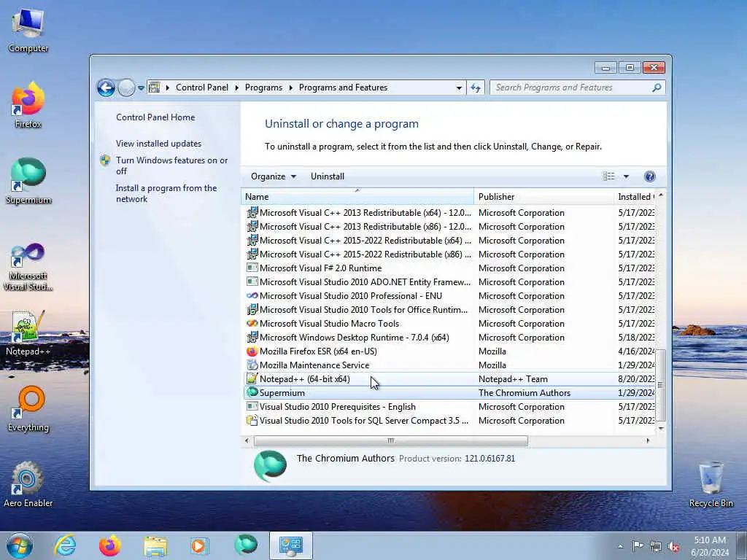This screenshot has height=560, width=747.
Task: Sort by the Installed On column header
Action: 635,197
